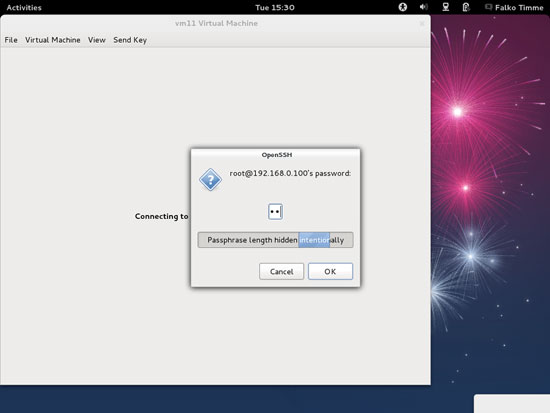Open the File menu
This screenshot has height=413, width=550.
click(x=11, y=40)
